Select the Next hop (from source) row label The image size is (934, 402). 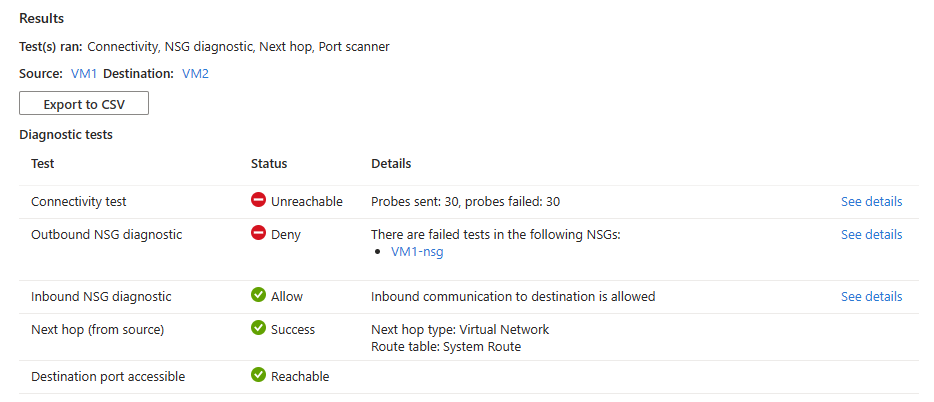click(96, 329)
